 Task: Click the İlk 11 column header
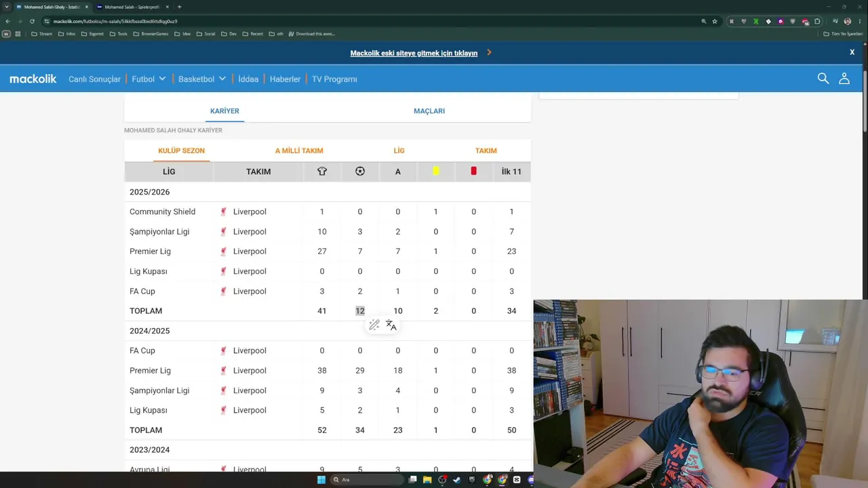(x=511, y=171)
